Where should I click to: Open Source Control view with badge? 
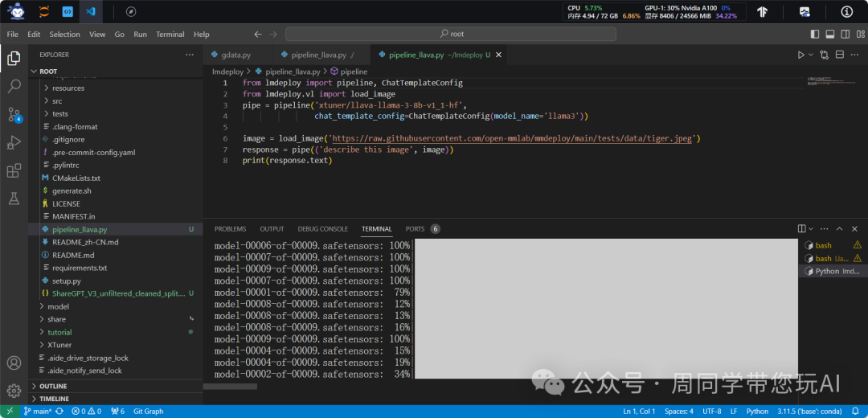tap(14, 114)
